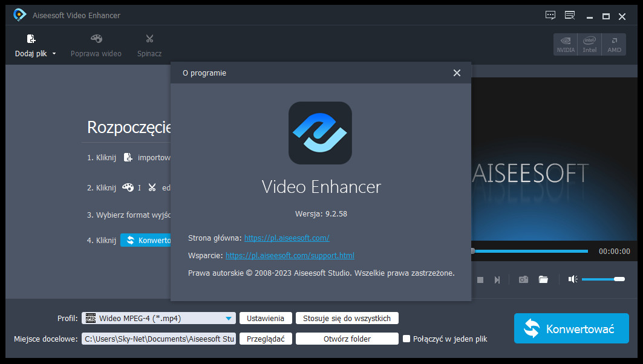
Task: Minimize the Aiseesoft Video Enhancer window
Action: point(589,17)
